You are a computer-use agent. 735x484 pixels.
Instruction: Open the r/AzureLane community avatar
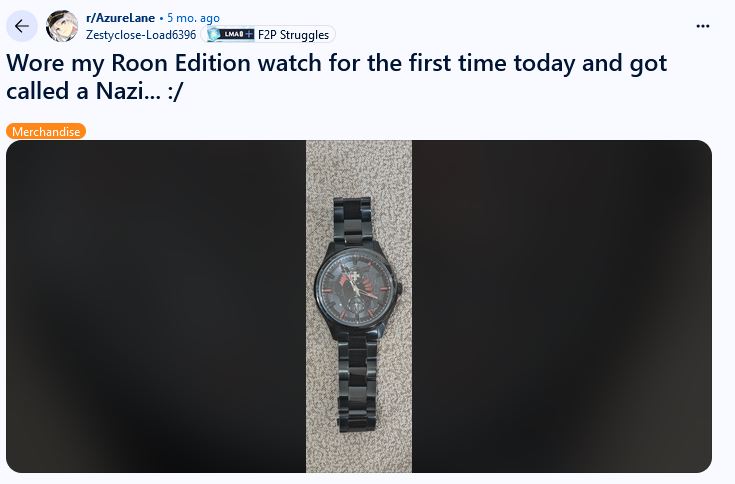[62, 26]
